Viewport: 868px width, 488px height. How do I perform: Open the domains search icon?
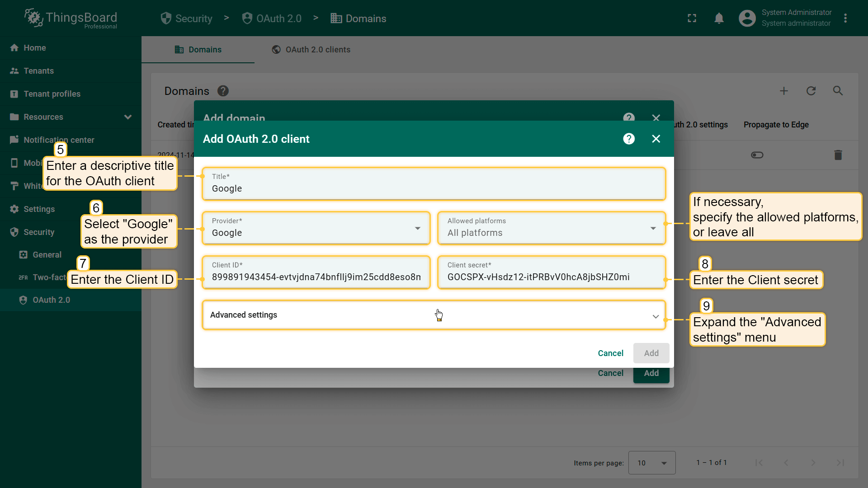coord(838,91)
